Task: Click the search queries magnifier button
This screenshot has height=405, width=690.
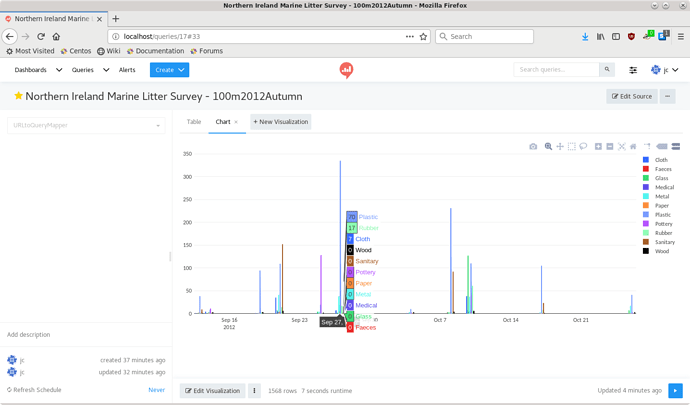Action: pyautogui.click(x=607, y=70)
